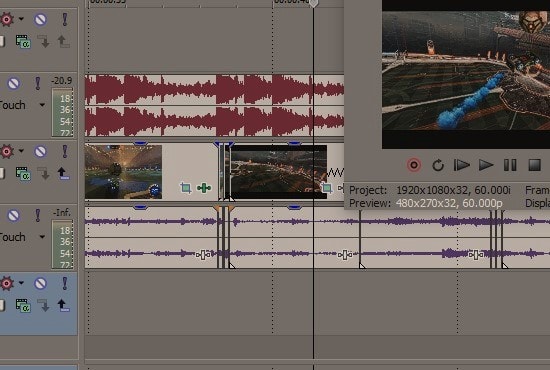Toggle Loop Playback in preview

click(x=438, y=165)
